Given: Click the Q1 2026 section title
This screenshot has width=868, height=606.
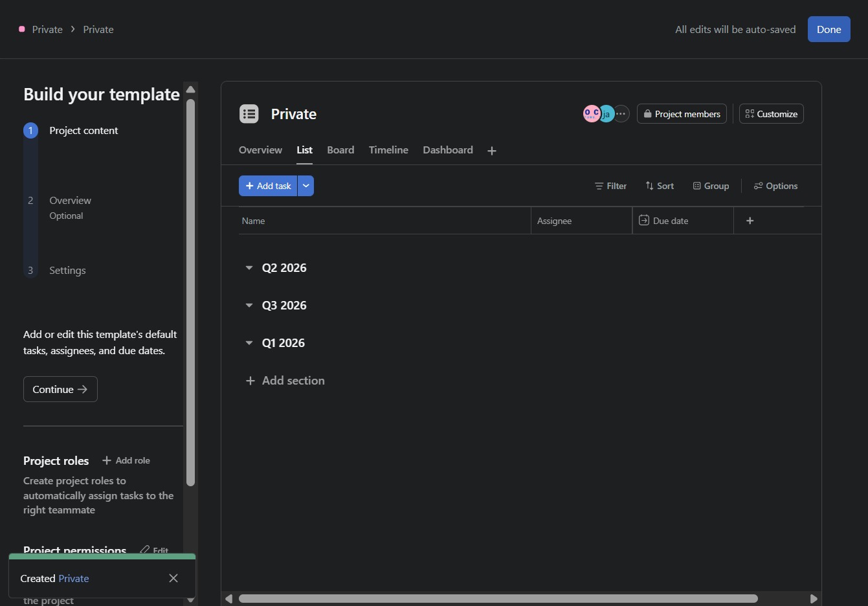Looking at the screenshot, I should (283, 343).
